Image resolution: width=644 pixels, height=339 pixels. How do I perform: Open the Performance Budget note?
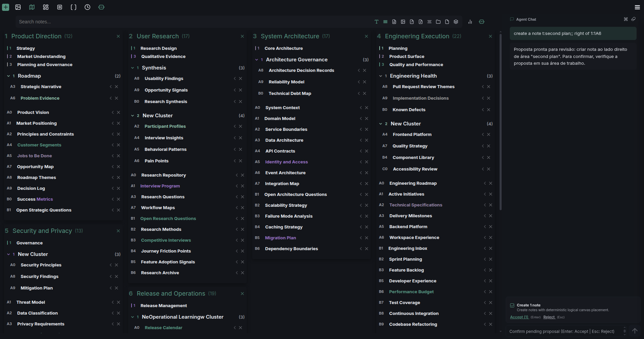click(411, 292)
